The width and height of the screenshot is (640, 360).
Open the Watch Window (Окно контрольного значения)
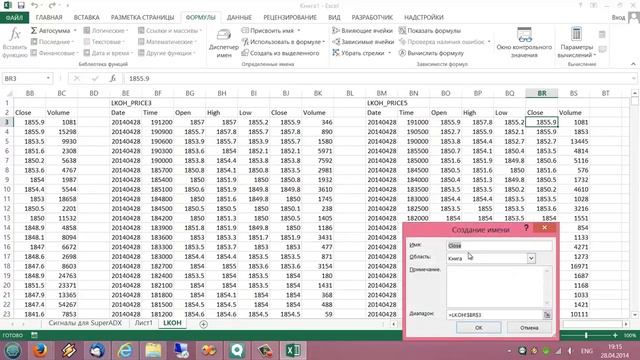(x=524, y=42)
